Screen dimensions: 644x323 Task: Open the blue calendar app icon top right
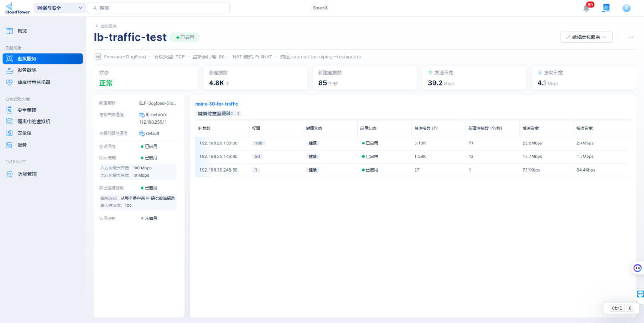pos(606,8)
